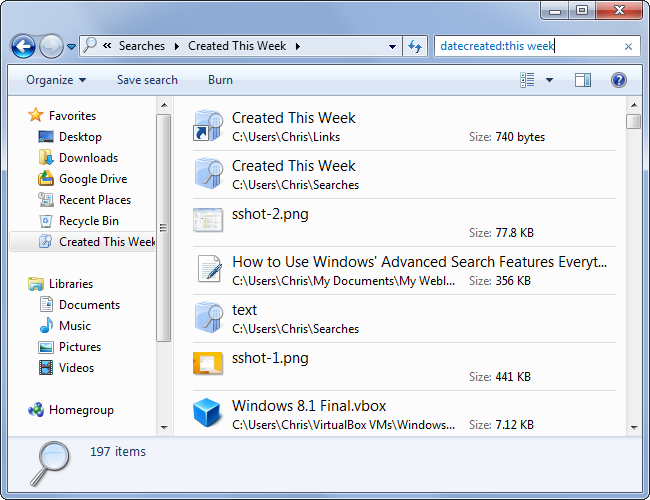
Task: Toggle the preview pane icon
Action: pyautogui.click(x=583, y=80)
